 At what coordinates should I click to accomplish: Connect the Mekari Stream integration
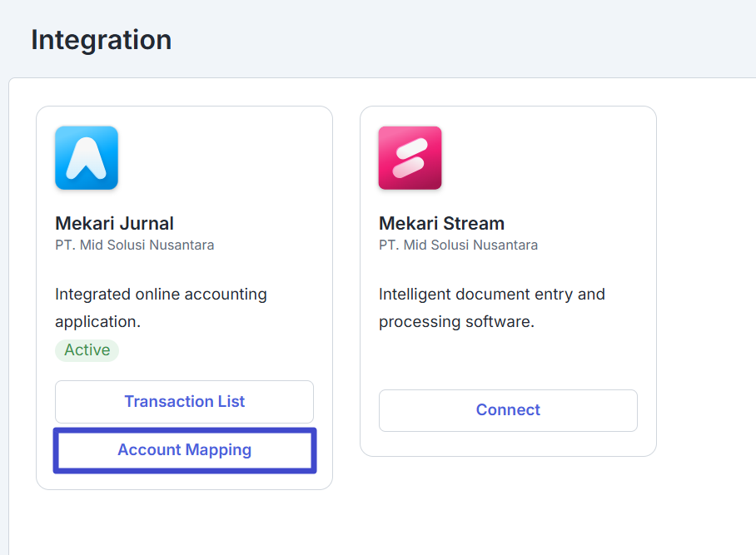pos(508,410)
